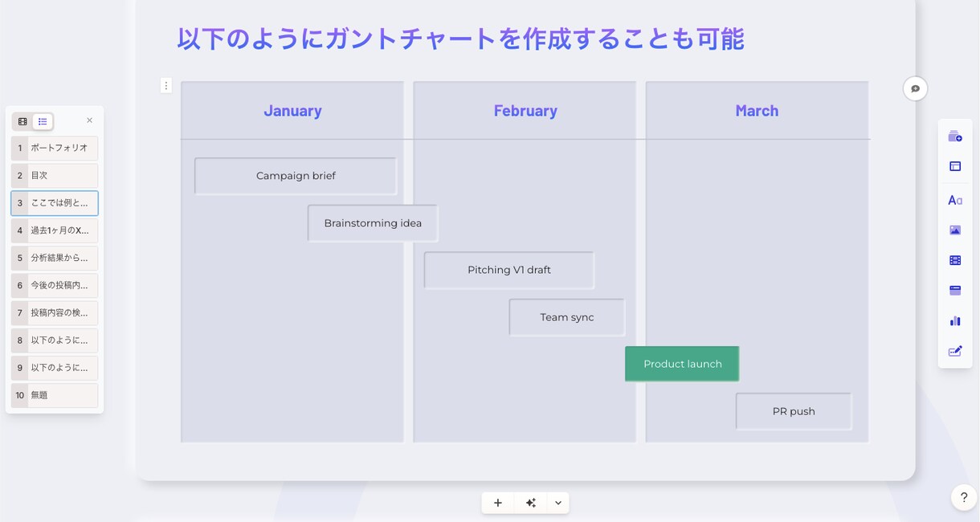Open the embed apps and webpages tool
980x522 pixels.
point(955,291)
